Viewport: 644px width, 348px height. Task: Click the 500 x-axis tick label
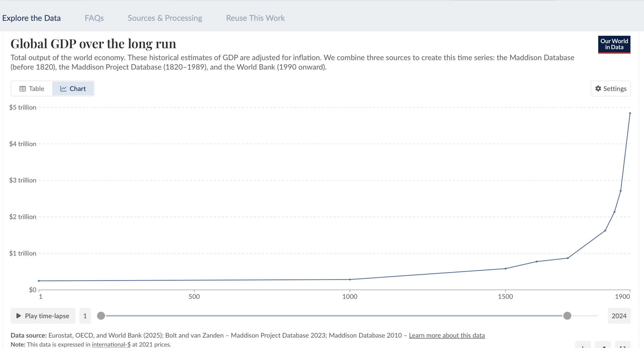[x=194, y=297]
